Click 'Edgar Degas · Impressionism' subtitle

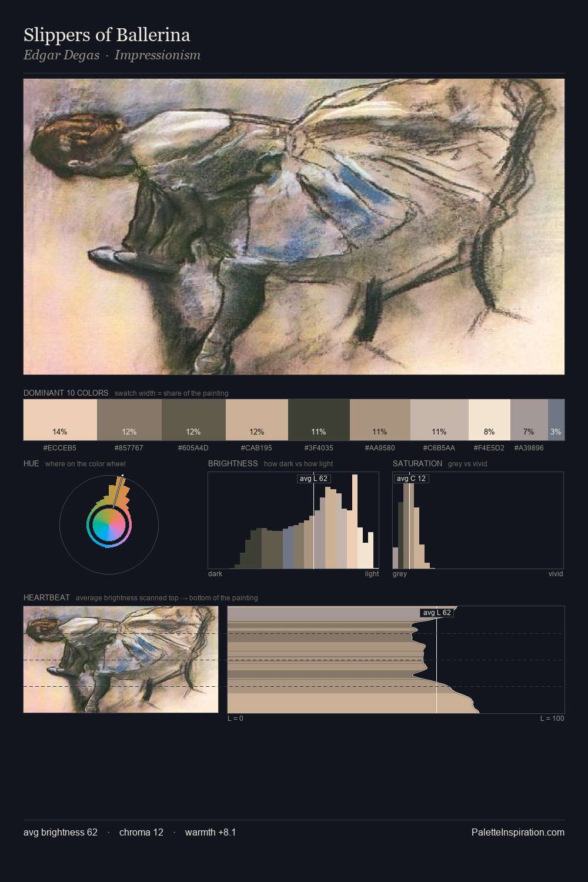112,55
